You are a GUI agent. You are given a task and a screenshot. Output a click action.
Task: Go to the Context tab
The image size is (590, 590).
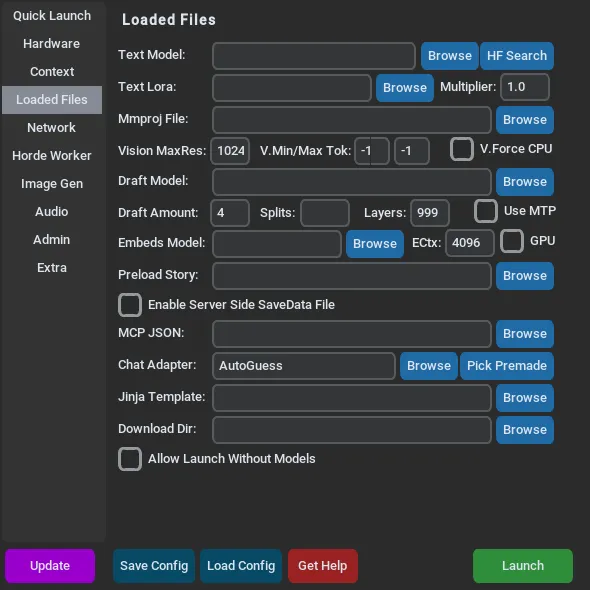coord(52,71)
